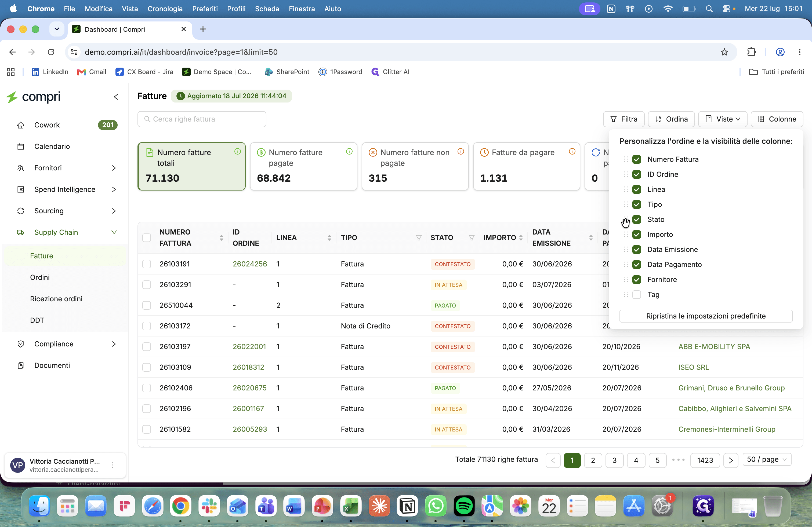Viewport: 812px width, 527px height.
Task: Click the info icon on Numero fatture pagate
Action: tap(349, 152)
